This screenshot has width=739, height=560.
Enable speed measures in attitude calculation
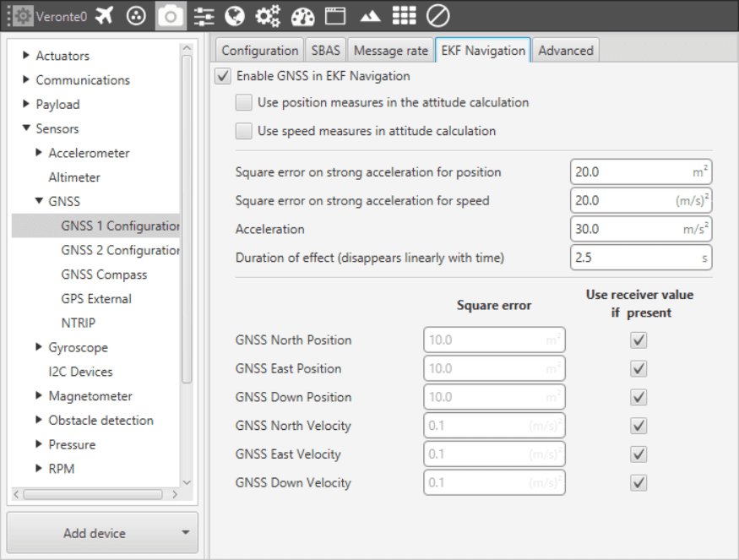coord(244,131)
